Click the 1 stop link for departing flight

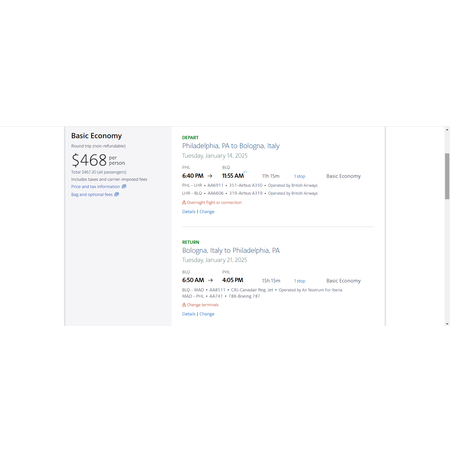pos(299,176)
